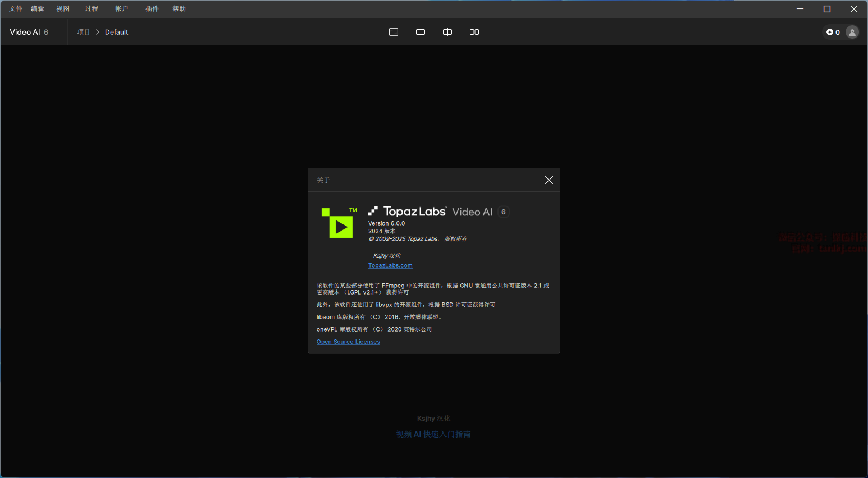Screen dimensions: 868x478
Task: Open the 帮助 menu
Action: pyautogui.click(x=179, y=8)
